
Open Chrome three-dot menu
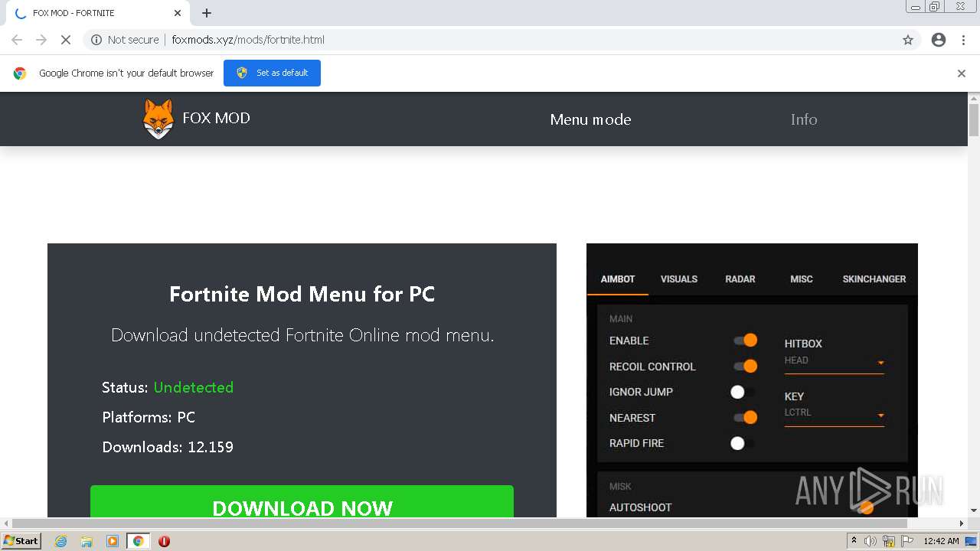point(963,40)
